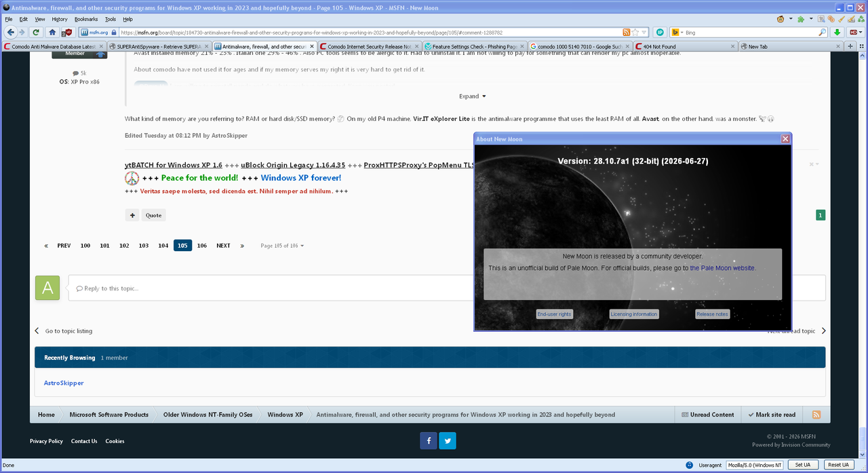The height and width of the screenshot is (473, 868).
Task: Open the dropdown arrow beside monkey icon
Action: 790,19
